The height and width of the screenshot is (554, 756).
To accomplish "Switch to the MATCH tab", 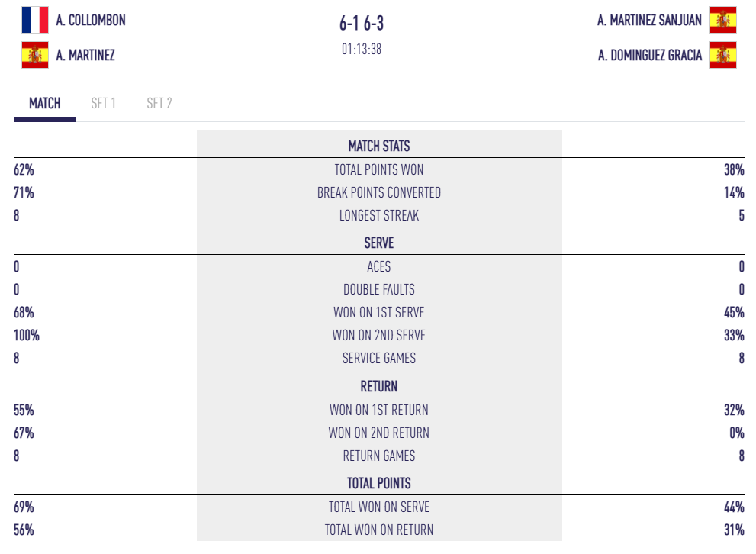I will [x=45, y=103].
